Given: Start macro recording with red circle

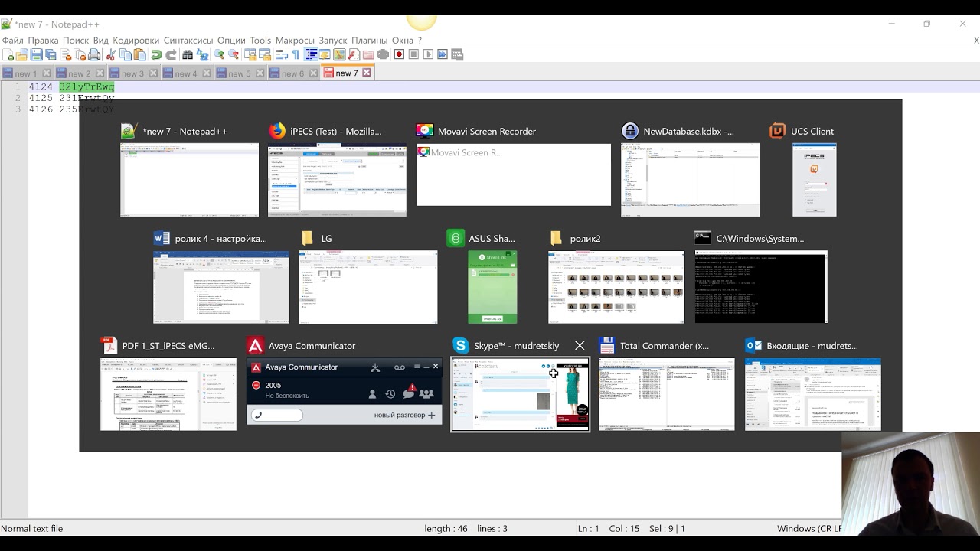Looking at the screenshot, I should point(399,54).
